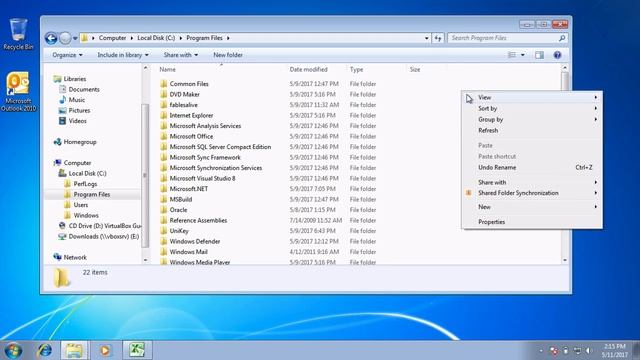Select the MSBuild folder icon
The width and height of the screenshot is (640, 360).
[163, 199]
